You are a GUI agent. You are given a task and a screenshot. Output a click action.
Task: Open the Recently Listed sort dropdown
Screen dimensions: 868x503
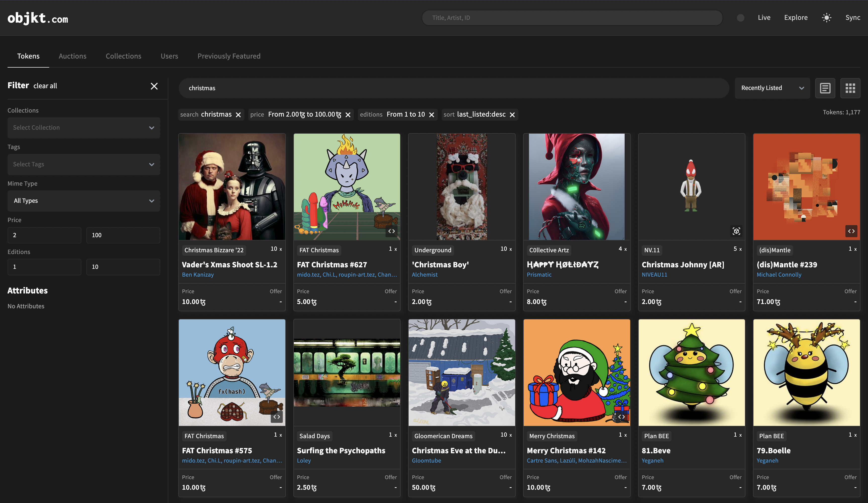click(772, 88)
